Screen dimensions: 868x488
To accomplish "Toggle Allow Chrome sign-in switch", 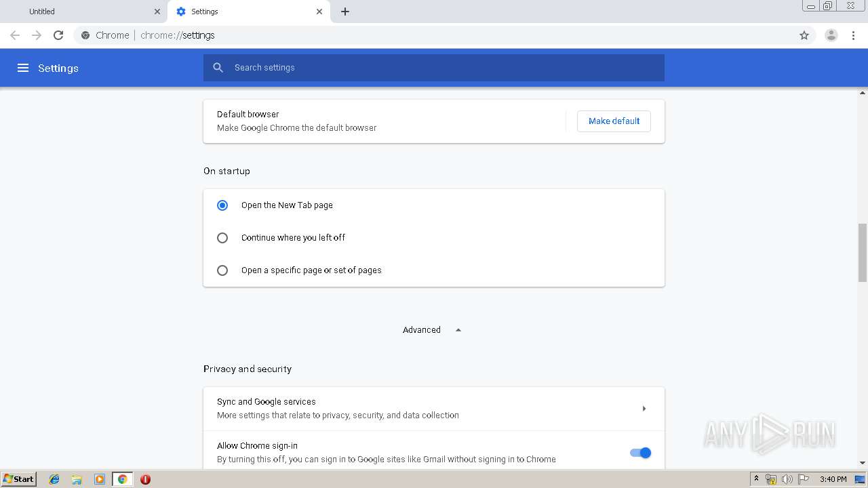I will coord(640,453).
